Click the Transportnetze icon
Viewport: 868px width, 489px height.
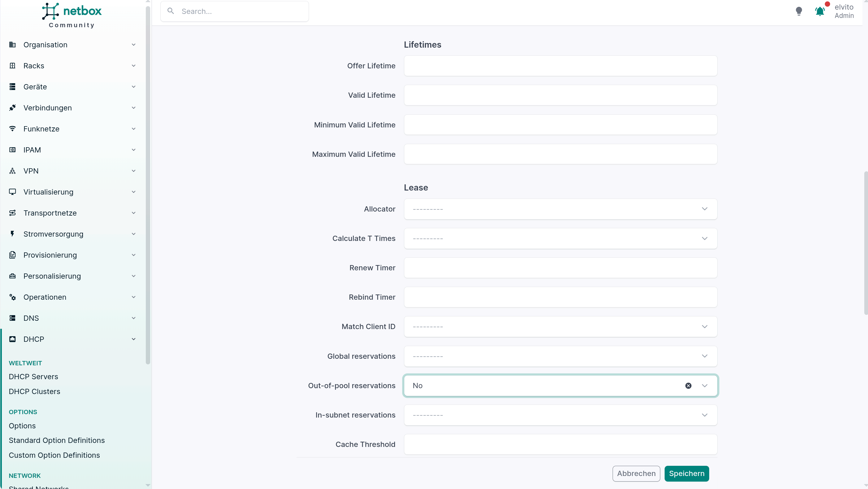point(12,213)
